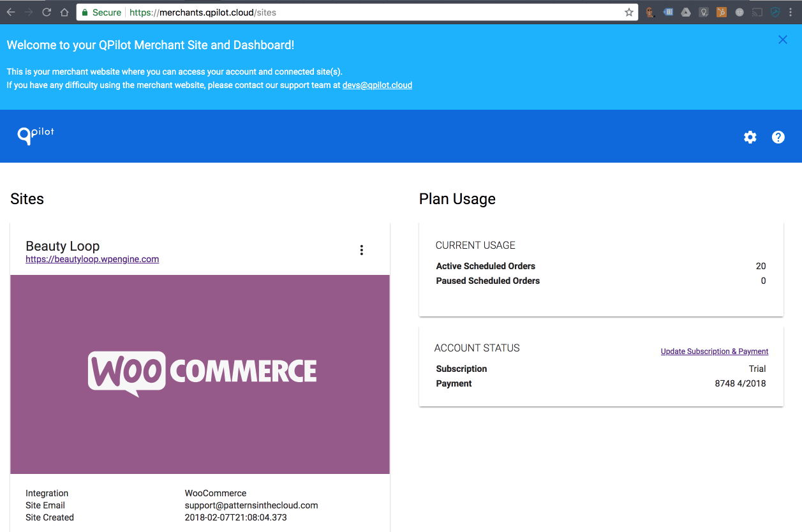Click the CURRENT USAGE card title
Image resolution: width=802 pixels, height=532 pixels.
pos(475,246)
